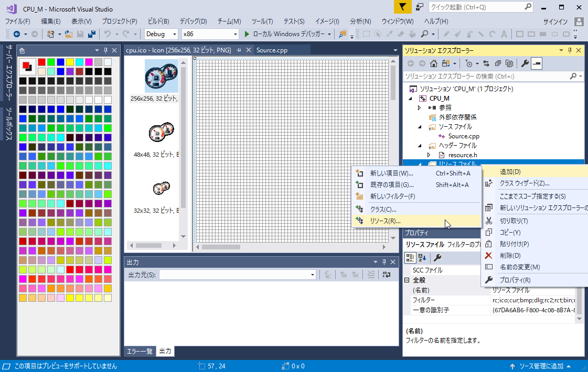This screenshot has width=588, height=372.
Task: Expand the References node
Action: tap(420, 108)
